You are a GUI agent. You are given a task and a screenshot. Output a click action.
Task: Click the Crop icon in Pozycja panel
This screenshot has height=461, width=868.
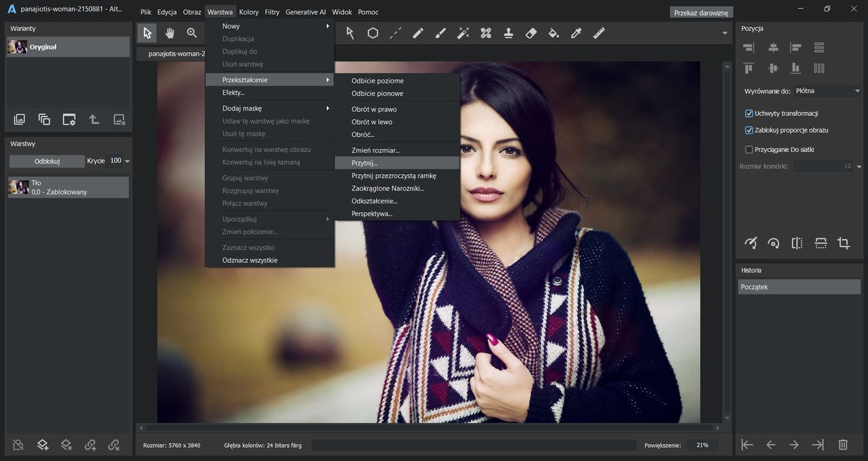(x=844, y=243)
